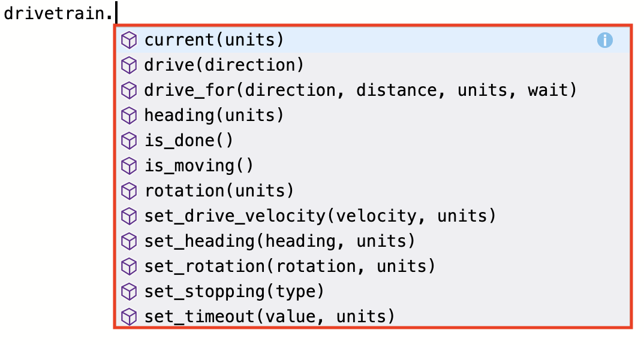The image size is (644, 345).
Task: Click the cube icon beside is_done()
Action: pyautogui.click(x=129, y=141)
